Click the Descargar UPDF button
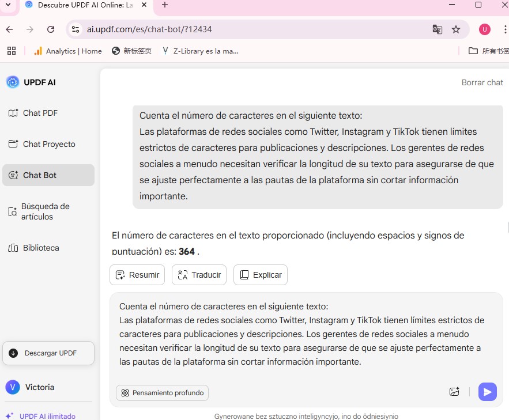509x420 pixels. 48,353
